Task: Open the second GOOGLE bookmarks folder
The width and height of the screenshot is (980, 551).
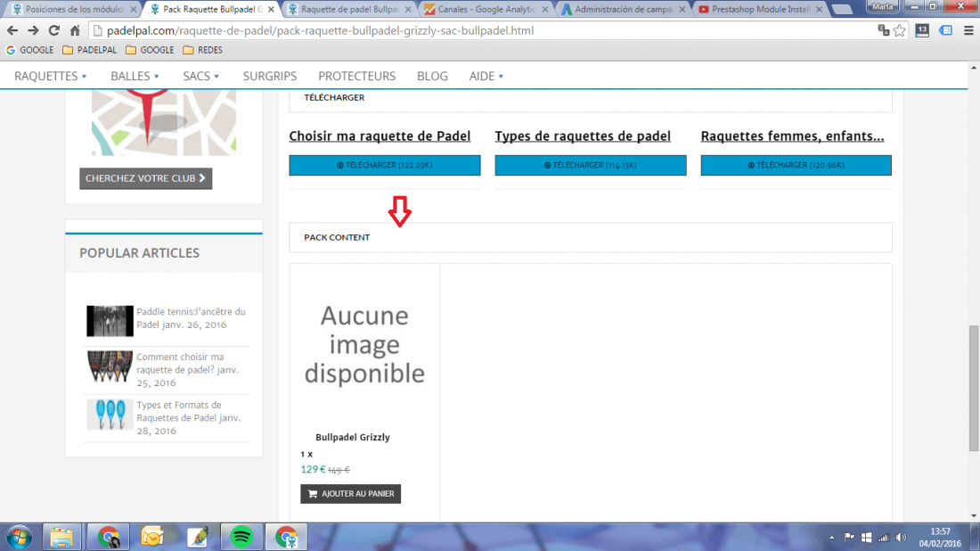Action: [x=150, y=50]
